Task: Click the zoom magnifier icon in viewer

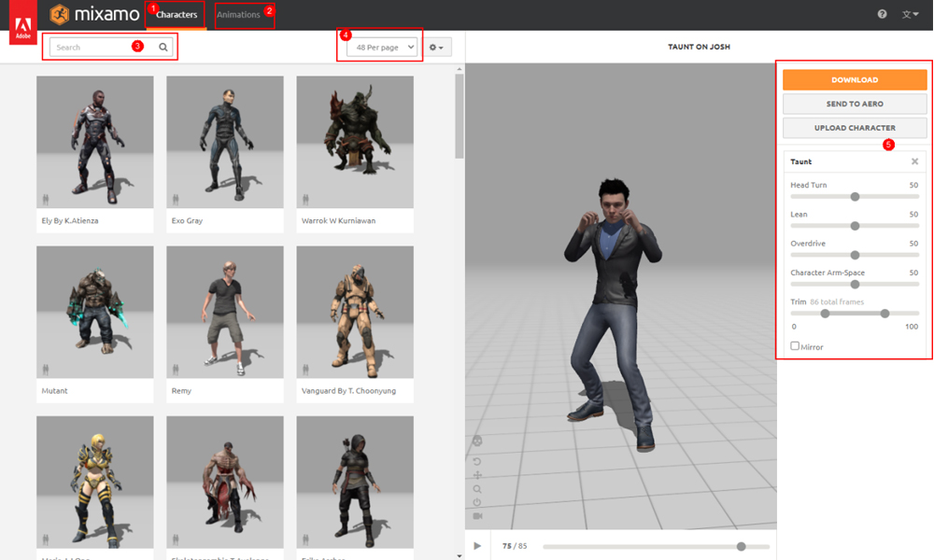Action: pyautogui.click(x=477, y=489)
